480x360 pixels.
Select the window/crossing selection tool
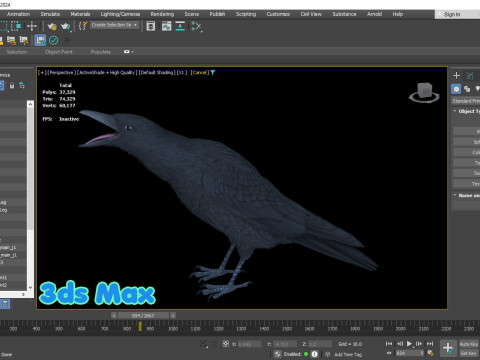[16, 26]
